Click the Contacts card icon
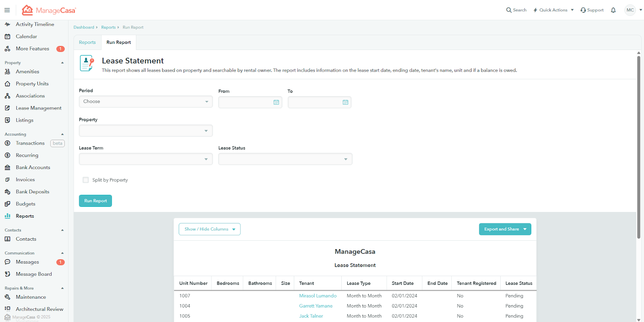This screenshot has height=322, width=644. (7, 239)
